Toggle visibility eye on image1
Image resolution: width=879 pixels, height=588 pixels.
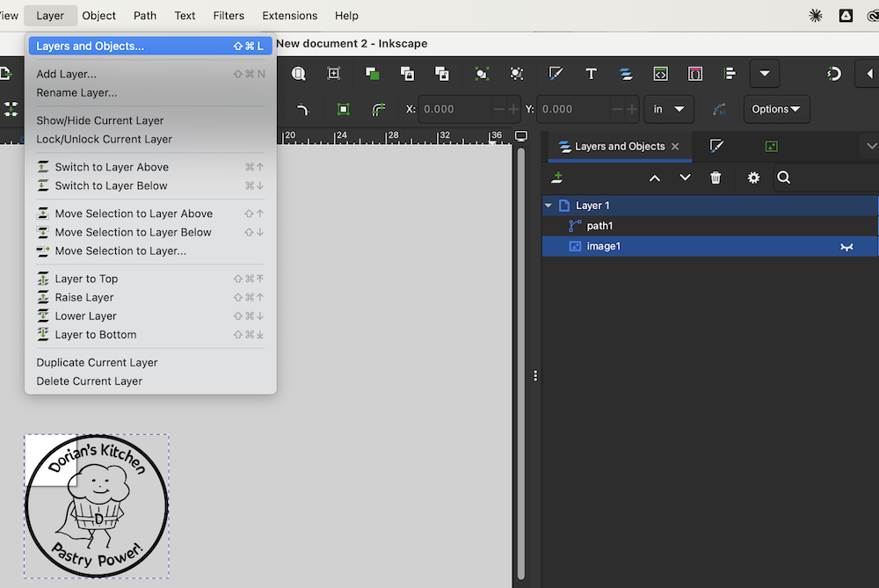click(x=846, y=247)
